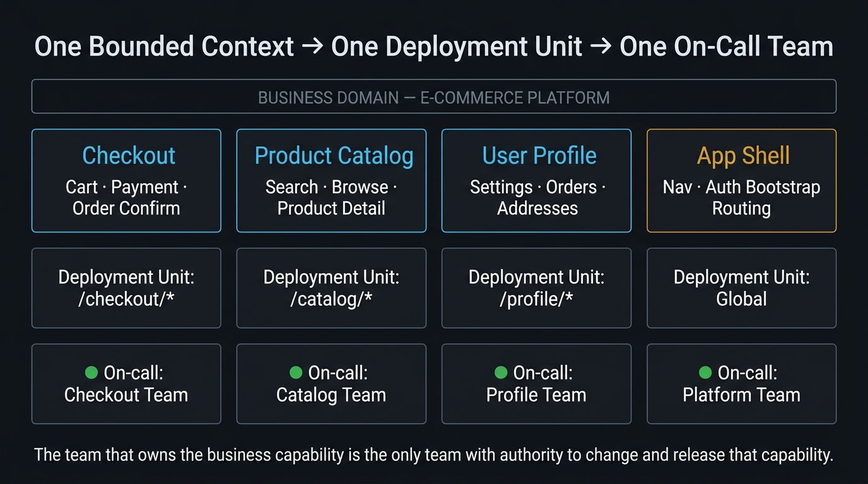868x484 pixels.
Task: Click the 'On-call: Profile Team' label
Action: [536, 384]
